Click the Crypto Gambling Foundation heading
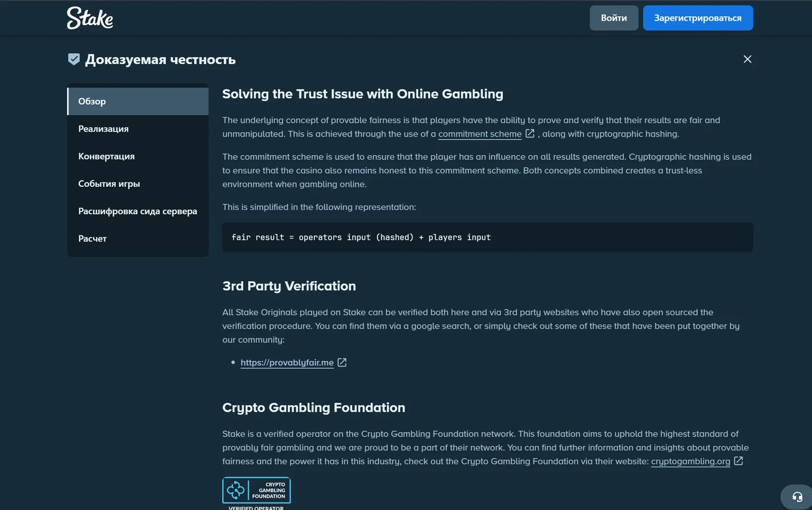Screen dimensions: 812x510 (314, 408)
